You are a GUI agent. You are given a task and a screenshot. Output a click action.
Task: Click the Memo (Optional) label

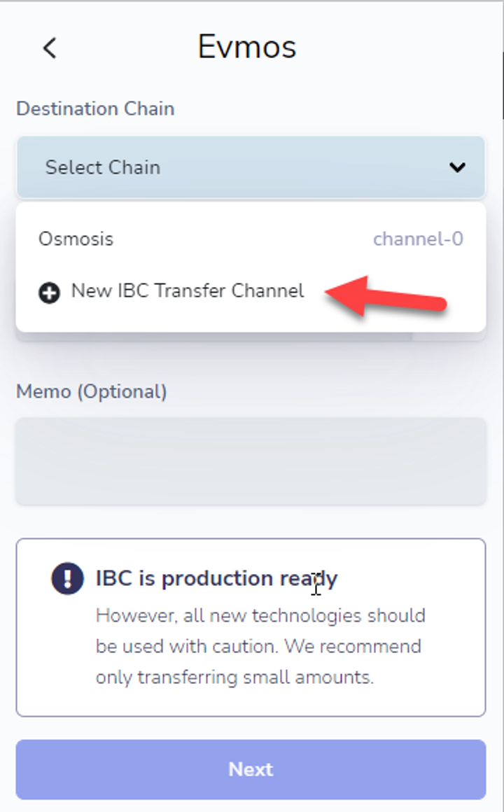tap(92, 391)
